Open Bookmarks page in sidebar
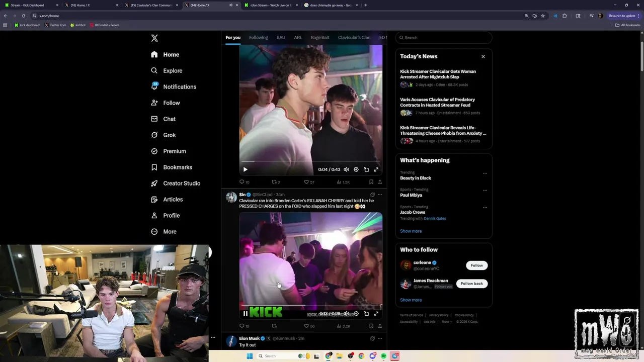This screenshot has height=362, width=644. (172, 167)
